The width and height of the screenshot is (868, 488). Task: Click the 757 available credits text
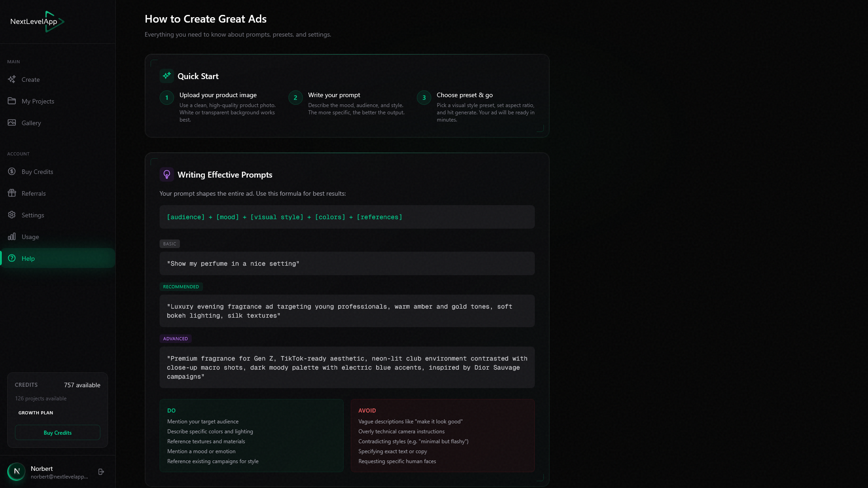(x=82, y=385)
